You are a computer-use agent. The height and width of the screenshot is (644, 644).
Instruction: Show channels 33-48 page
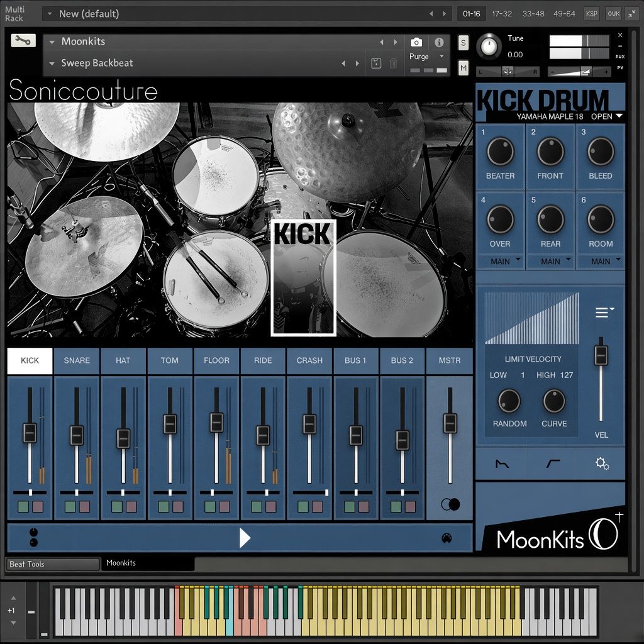(x=533, y=14)
